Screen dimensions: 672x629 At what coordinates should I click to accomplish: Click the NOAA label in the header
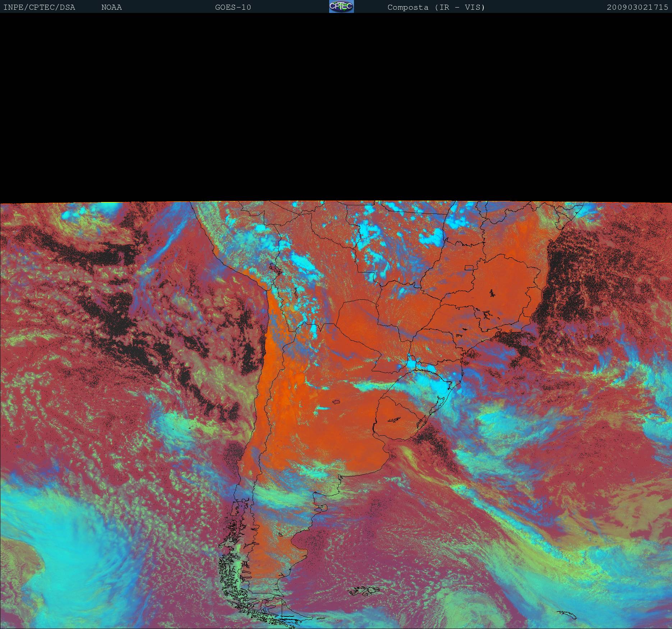point(111,8)
